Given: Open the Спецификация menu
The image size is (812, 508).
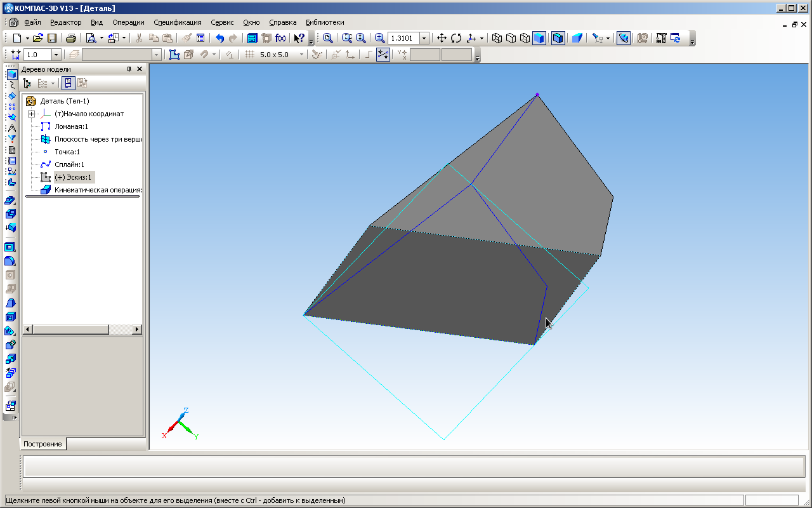Looking at the screenshot, I should [x=178, y=22].
